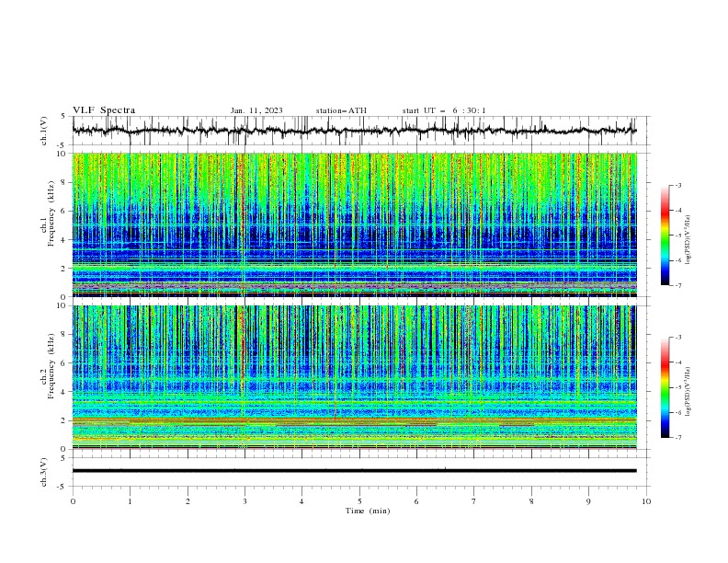Click the "6" kHz tick of the ch.1 panel
Screen dimensions: 728x563
[x=65, y=211]
